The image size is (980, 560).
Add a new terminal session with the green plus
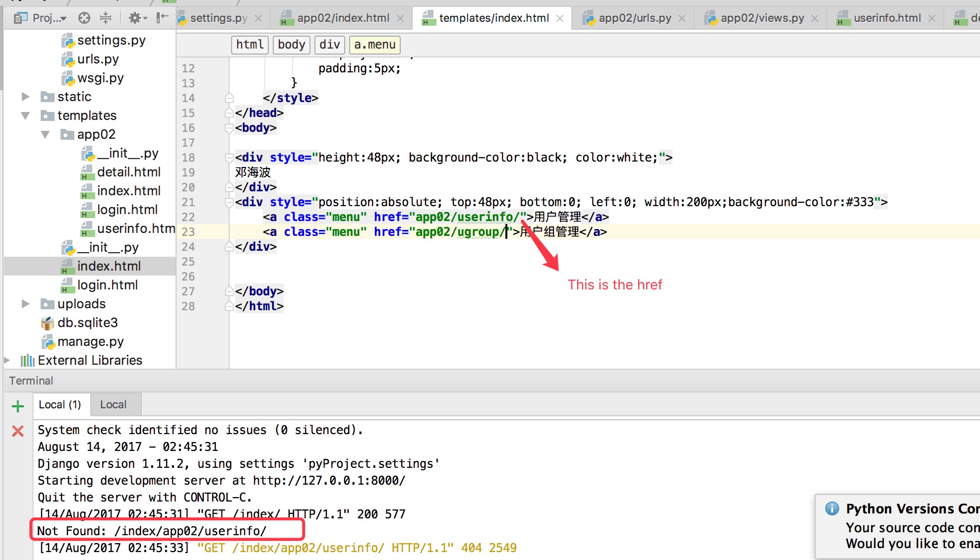coord(17,406)
